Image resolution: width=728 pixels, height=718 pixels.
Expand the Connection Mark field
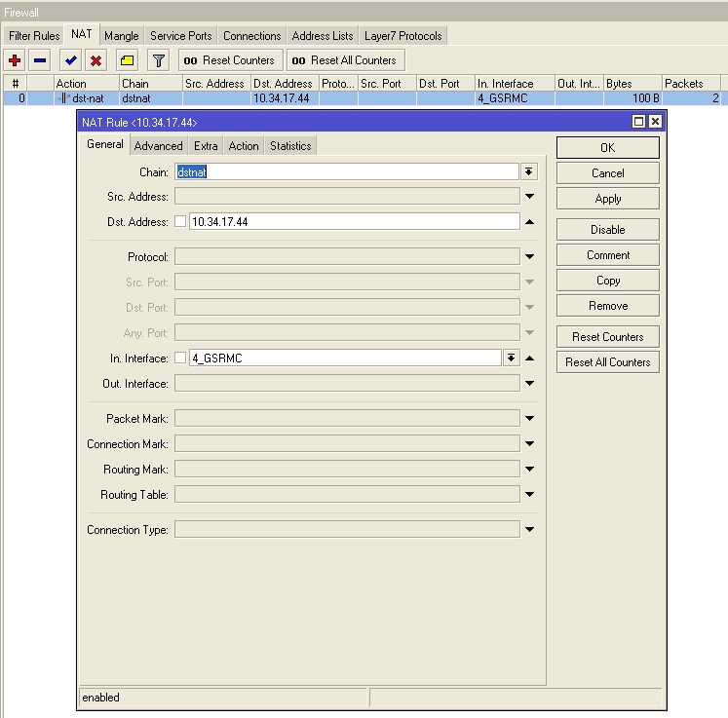[529, 443]
